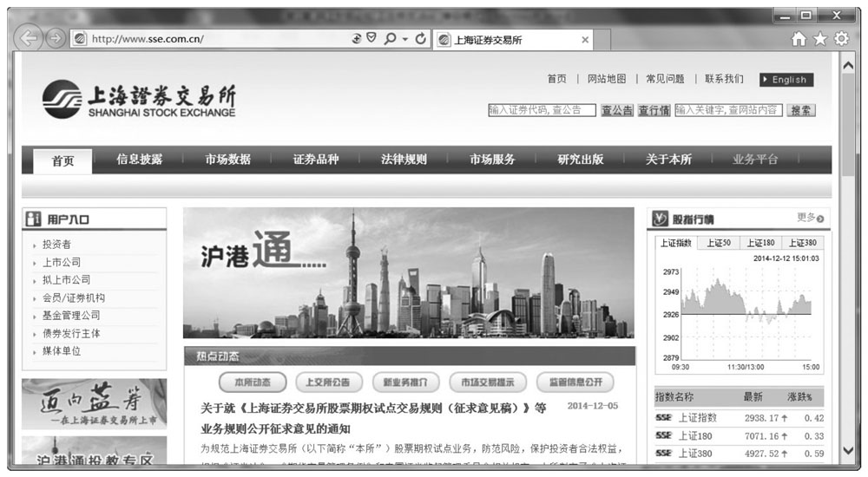Screen dimensions: 868x477
Task: Open 媒体单位 user entry
Action: point(62,351)
